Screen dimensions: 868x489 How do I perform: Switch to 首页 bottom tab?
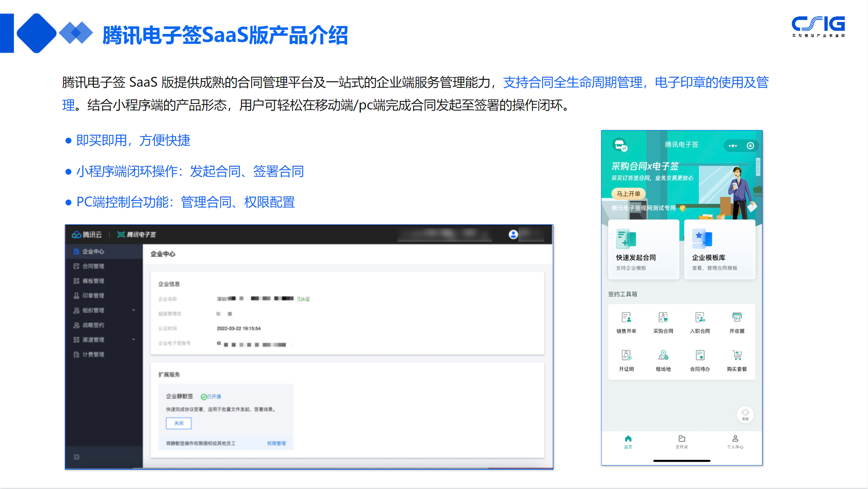coord(628,442)
